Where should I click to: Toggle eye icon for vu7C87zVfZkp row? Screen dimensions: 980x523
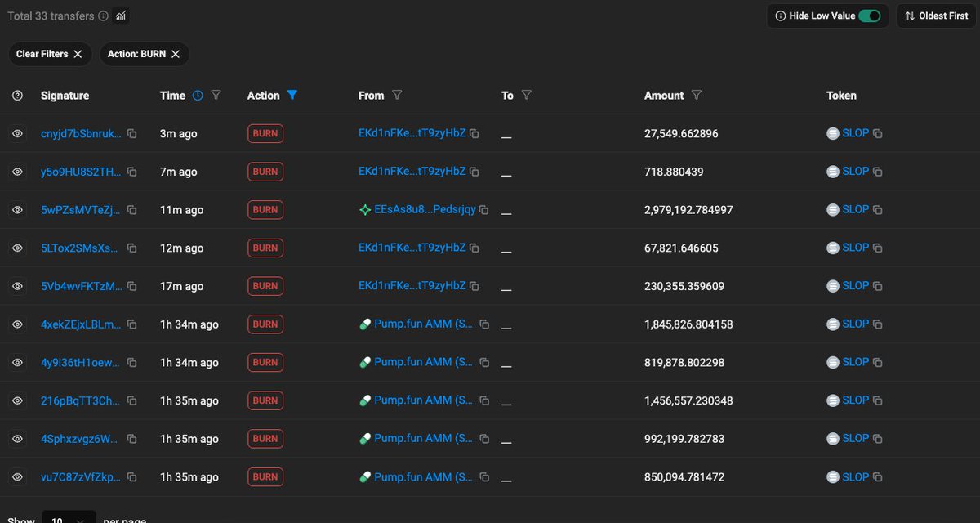[x=17, y=476]
